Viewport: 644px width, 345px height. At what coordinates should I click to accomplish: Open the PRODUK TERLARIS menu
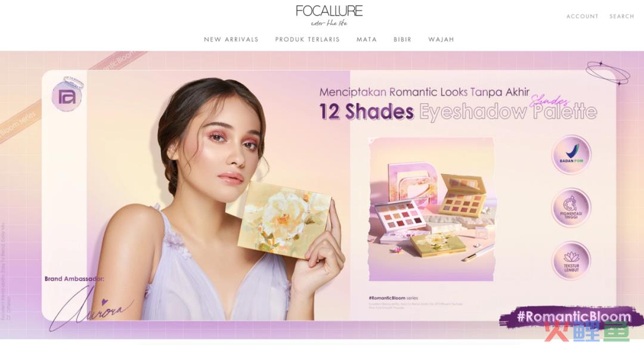(307, 39)
